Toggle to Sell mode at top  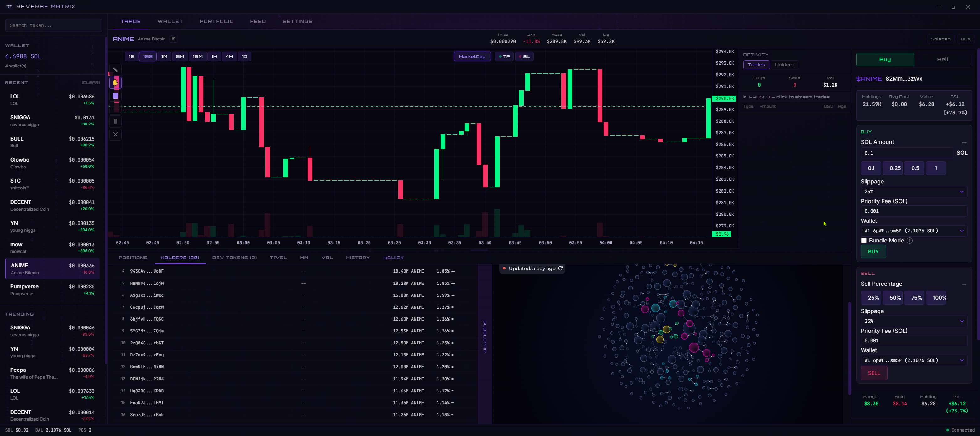click(943, 59)
